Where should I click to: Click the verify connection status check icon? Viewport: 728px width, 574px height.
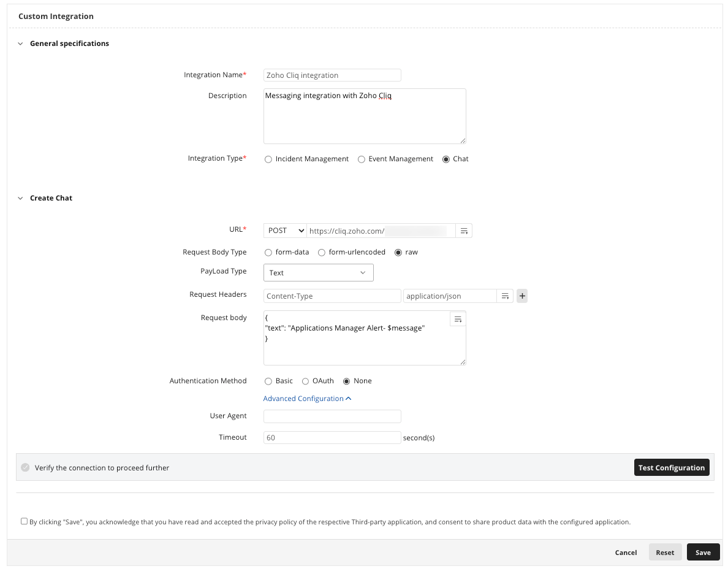pyautogui.click(x=26, y=467)
